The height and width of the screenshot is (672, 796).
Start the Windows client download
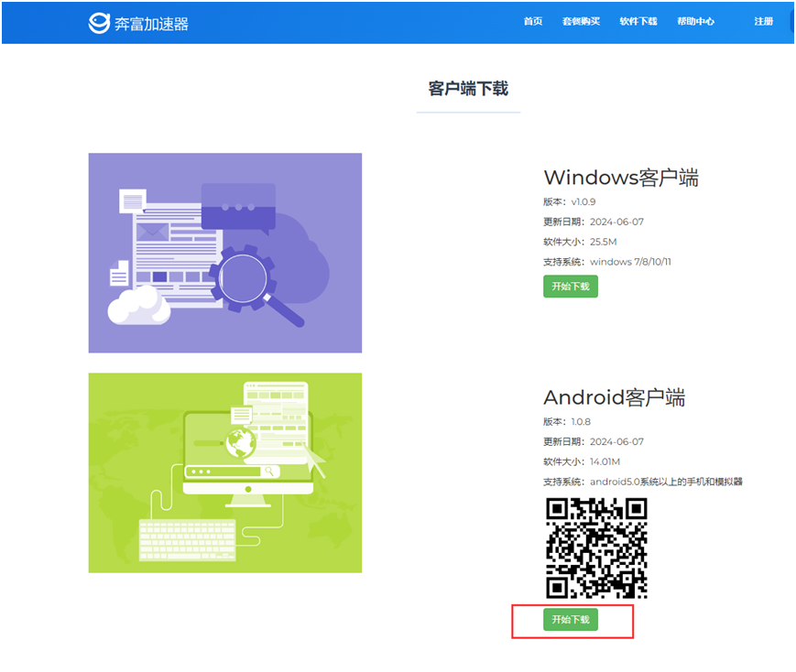point(570,287)
